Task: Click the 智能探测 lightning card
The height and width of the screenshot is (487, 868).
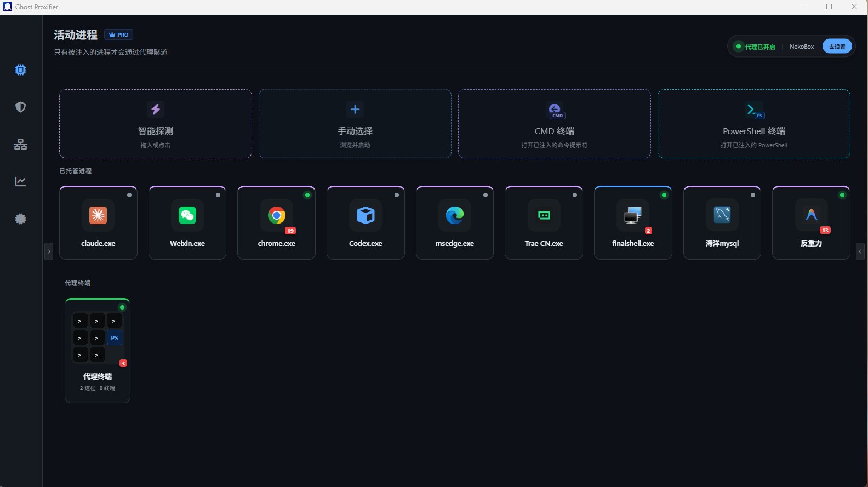Action: (156, 124)
